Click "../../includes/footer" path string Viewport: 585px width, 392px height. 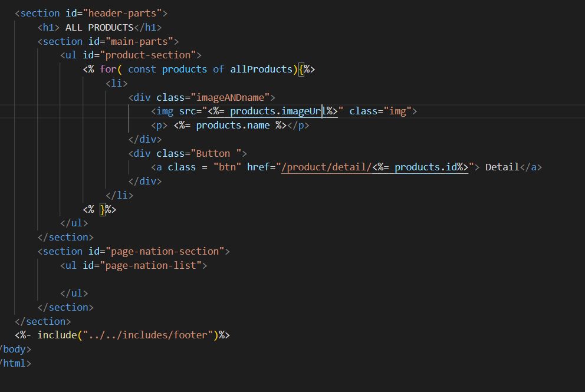click(x=148, y=335)
